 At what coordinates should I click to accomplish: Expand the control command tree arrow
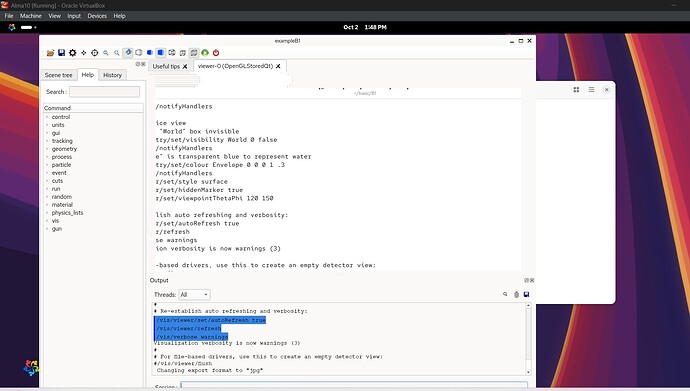(47, 117)
